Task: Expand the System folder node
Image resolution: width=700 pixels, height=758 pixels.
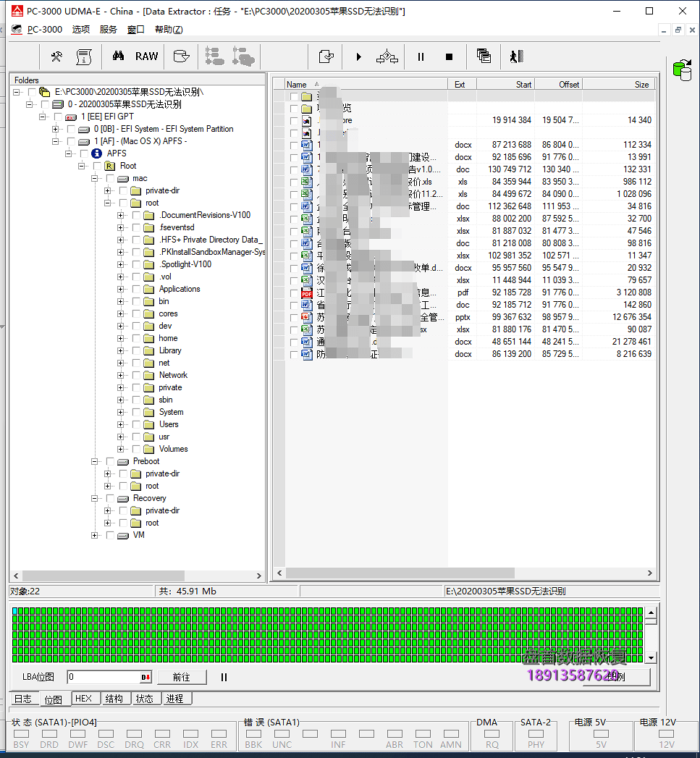Action: coord(120,413)
